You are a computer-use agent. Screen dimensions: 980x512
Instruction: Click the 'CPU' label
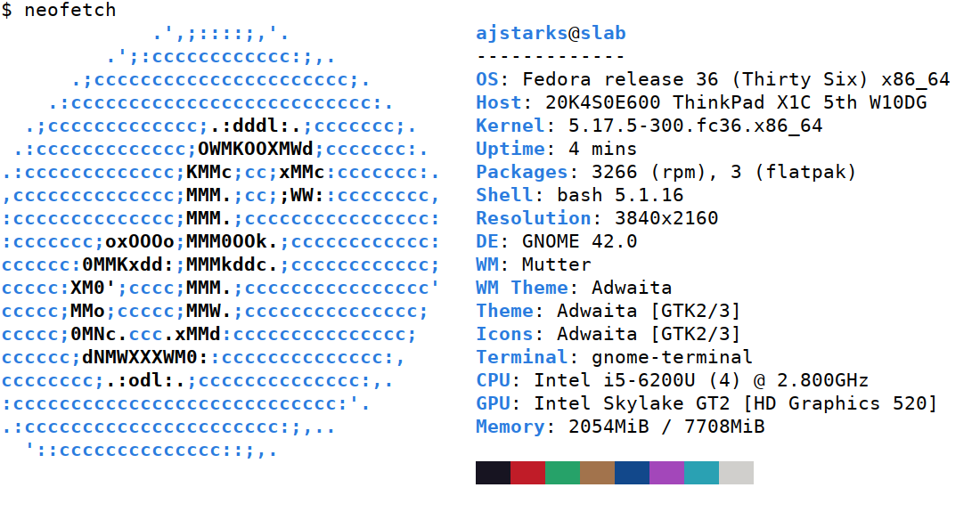coord(493,379)
